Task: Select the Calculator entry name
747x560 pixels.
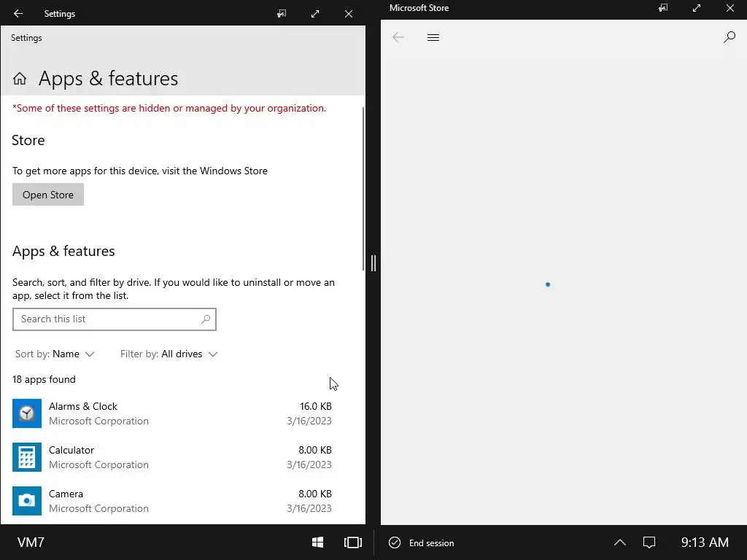Action: [71, 450]
